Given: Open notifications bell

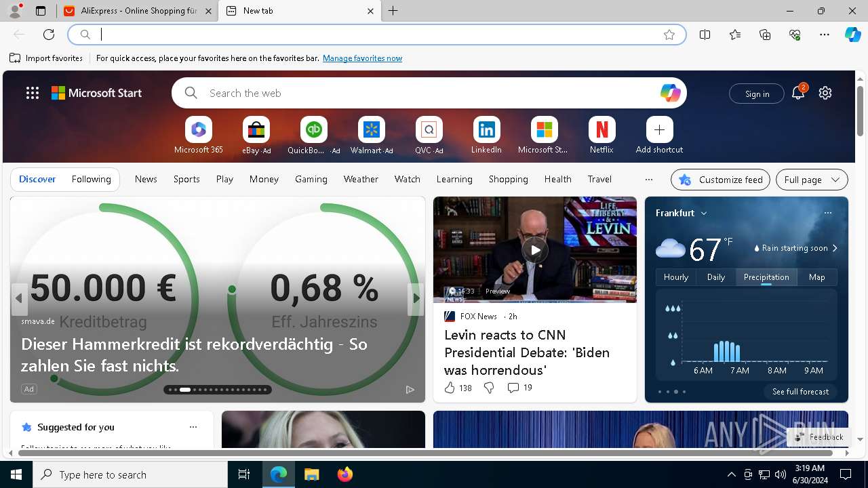Looking at the screenshot, I should [x=798, y=93].
